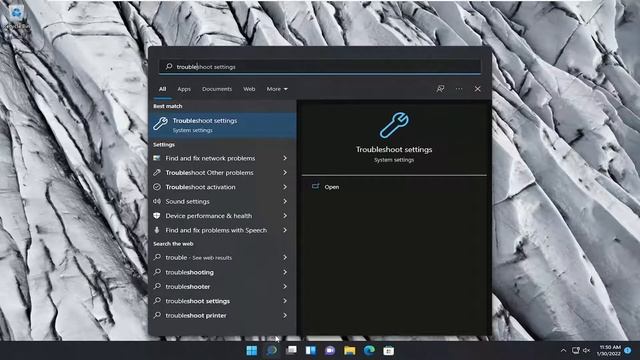Click the shield icon beside Device performance

pos(157,216)
